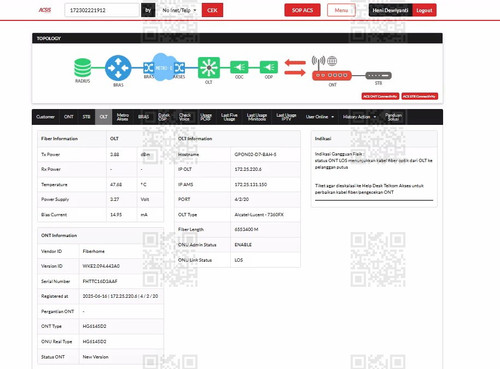Image resolution: width=500 pixels, height=369 pixels.
Task: Click Bias Current value 14.95
Action: (116, 215)
